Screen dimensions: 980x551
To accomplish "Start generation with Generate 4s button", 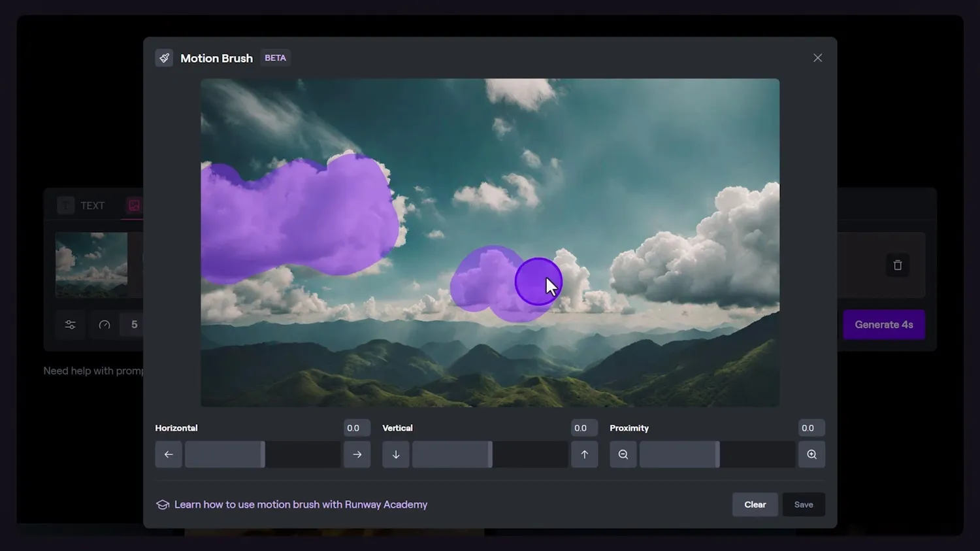I will point(883,325).
